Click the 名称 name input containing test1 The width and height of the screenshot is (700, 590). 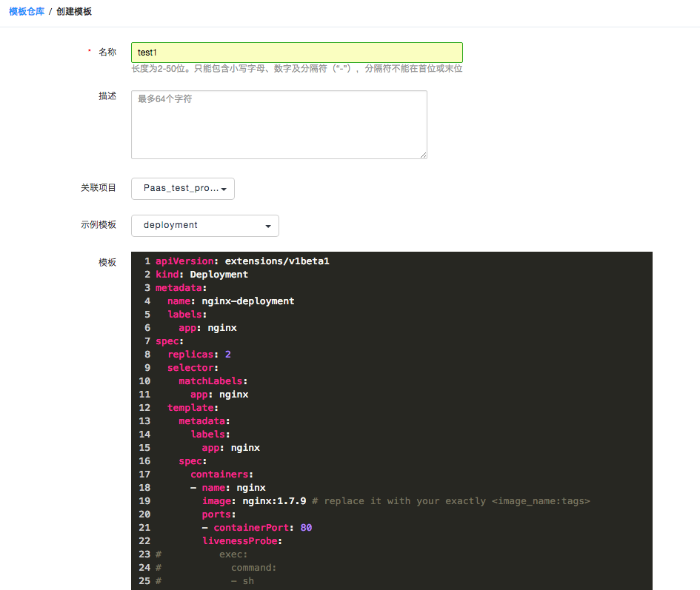click(x=296, y=52)
